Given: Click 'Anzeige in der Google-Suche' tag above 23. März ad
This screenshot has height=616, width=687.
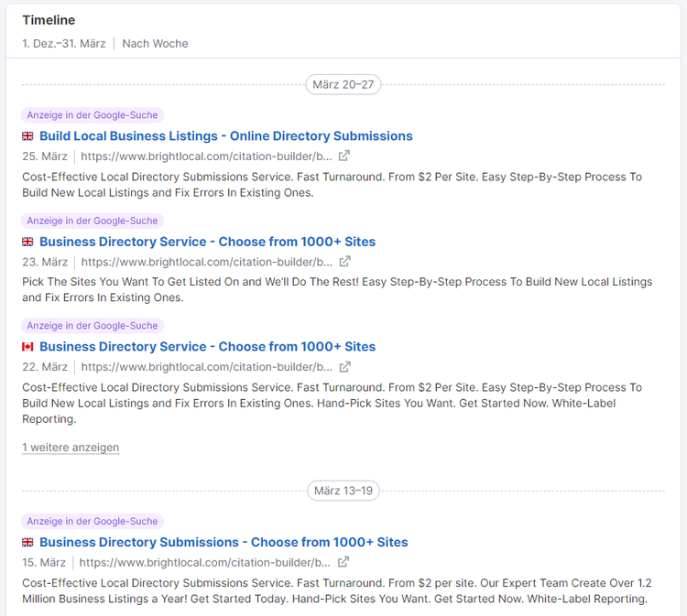Looking at the screenshot, I should click(93, 221).
